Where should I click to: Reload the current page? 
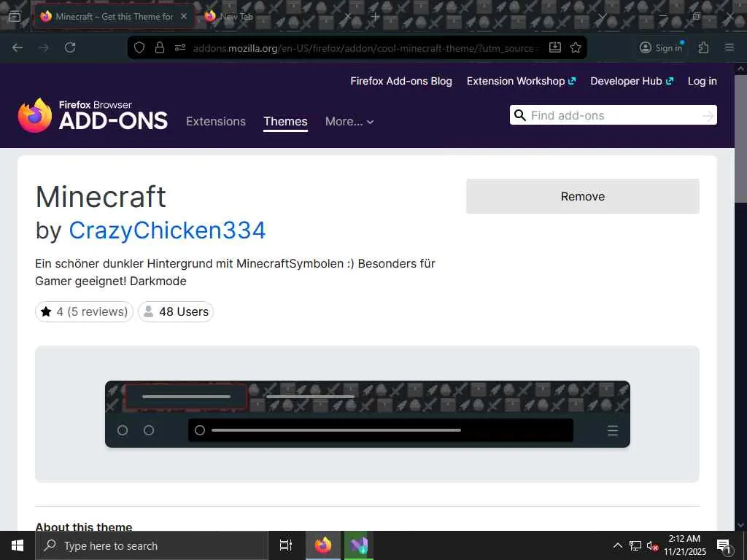(70, 47)
